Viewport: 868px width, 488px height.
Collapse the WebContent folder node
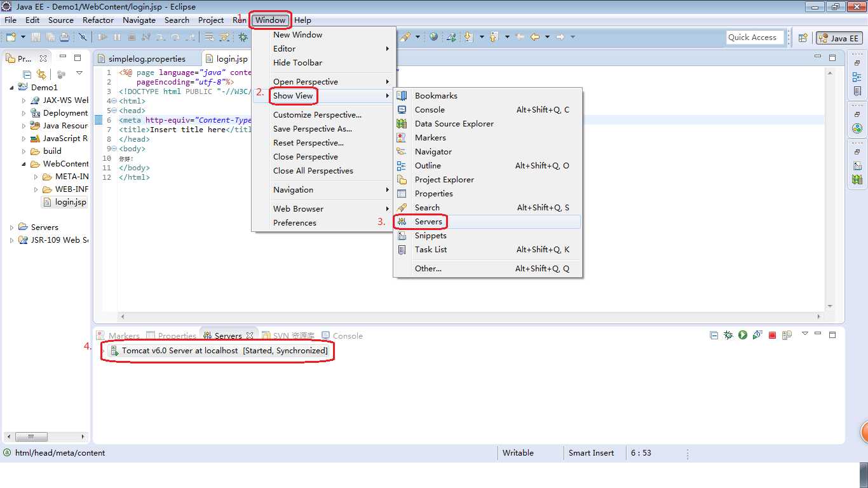click(24, 163)
